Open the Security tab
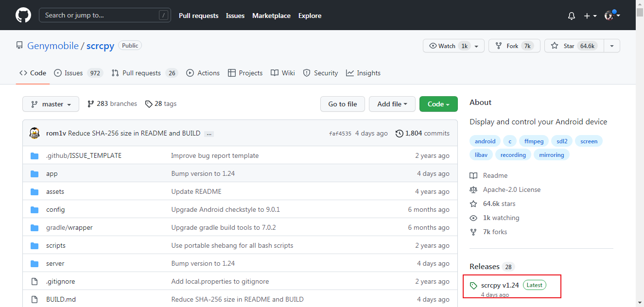 pos(320,73)
